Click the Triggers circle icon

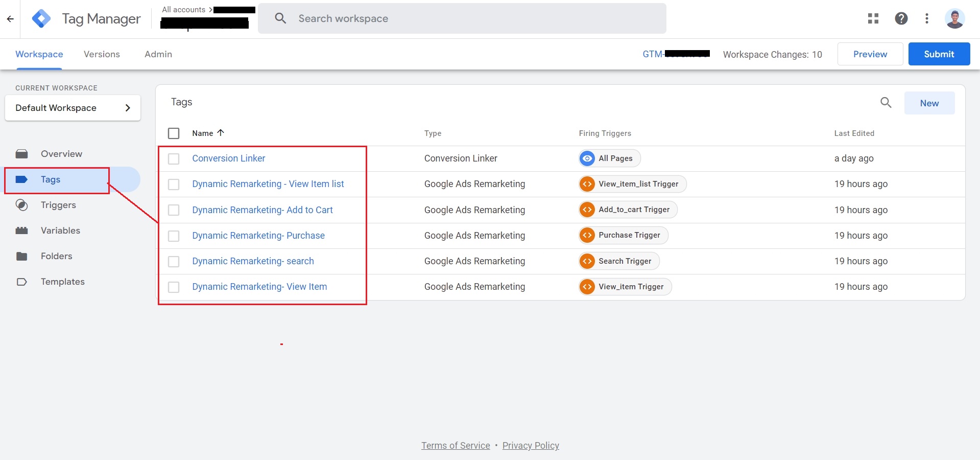coord(22,205)
